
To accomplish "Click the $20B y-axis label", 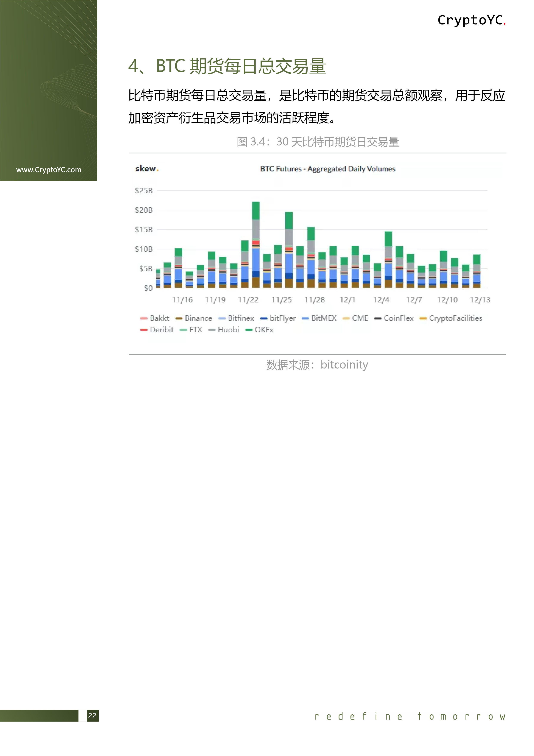I will pyautogui.click(x=144, y=210).
